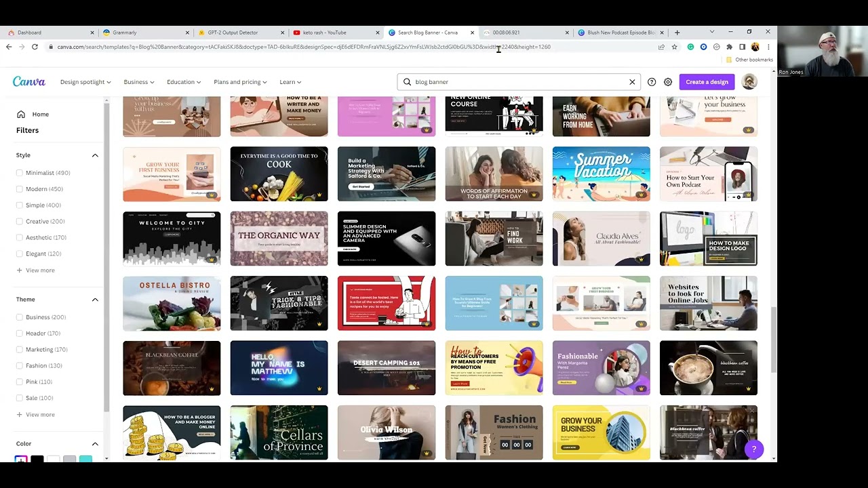868x488 pixels.
Task: Check the Modern style filter
Action: [x=20, y=189]
